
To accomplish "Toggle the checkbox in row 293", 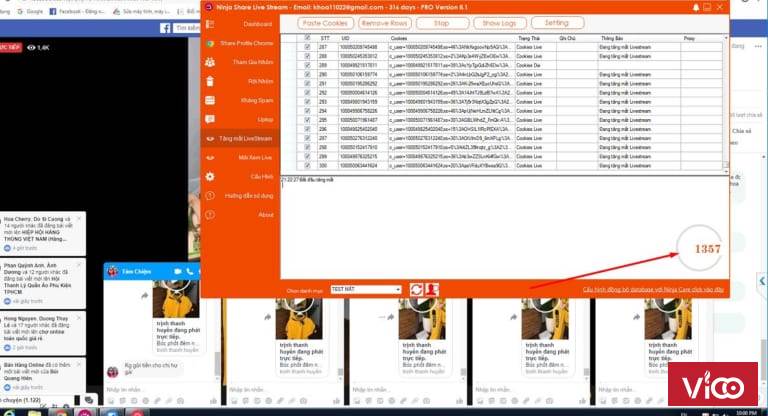I will 307,102.
